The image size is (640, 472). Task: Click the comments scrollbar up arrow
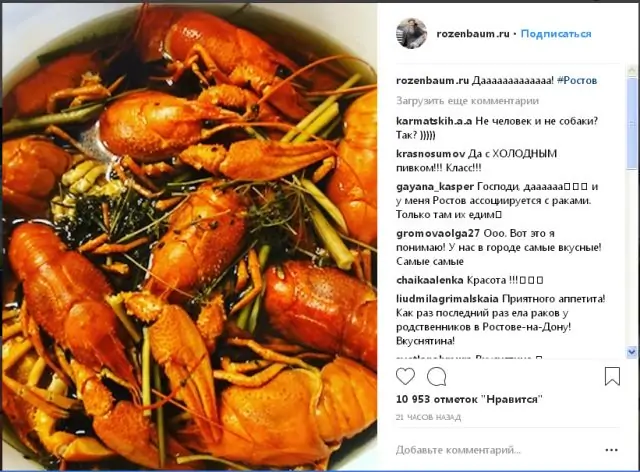pos(632,70)
